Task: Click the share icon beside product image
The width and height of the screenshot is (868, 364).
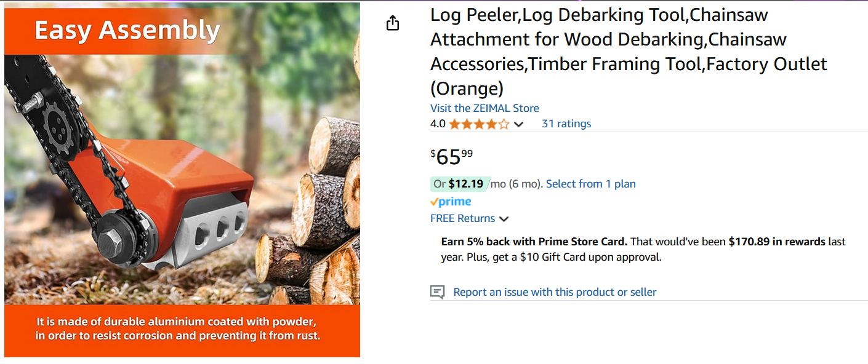Action: click(x=393, y=23)
